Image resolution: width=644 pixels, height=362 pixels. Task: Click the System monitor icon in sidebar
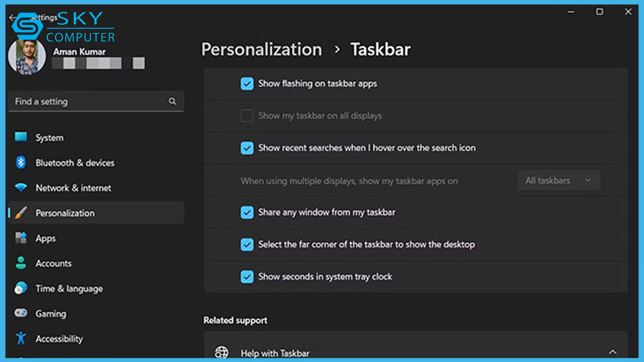[x=21, y=137]
